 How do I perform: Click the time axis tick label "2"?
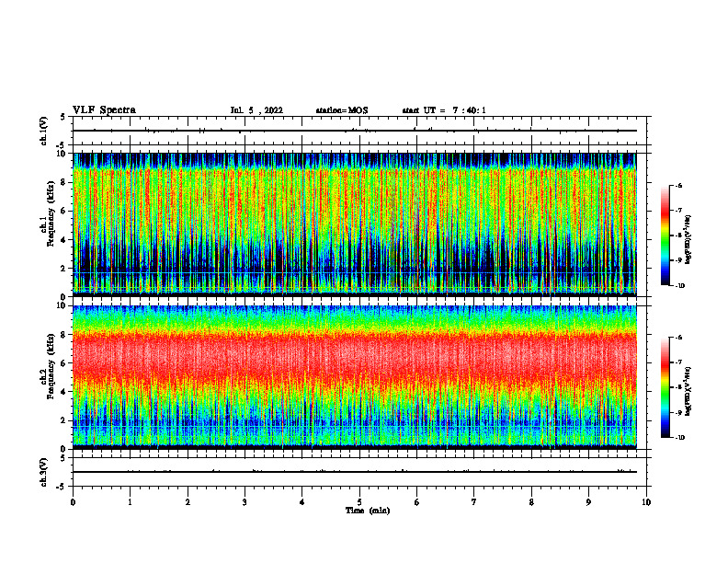(x=188, y=502)
